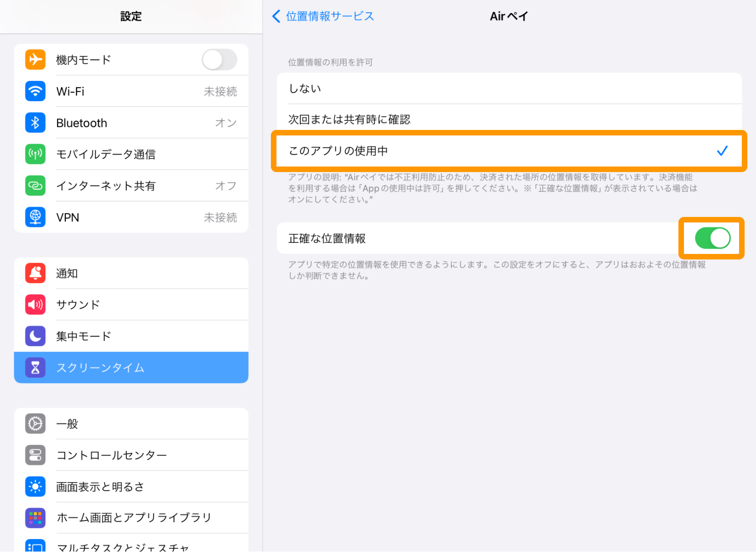Tap the Home Screen grid icon
The width and height of the screenshot is (756, 552).
35,518
